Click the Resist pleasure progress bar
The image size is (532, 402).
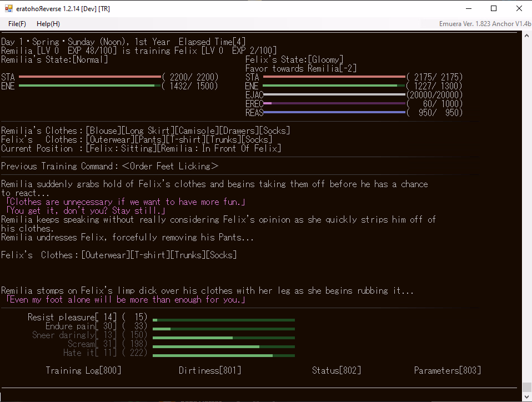click(224, 320)
